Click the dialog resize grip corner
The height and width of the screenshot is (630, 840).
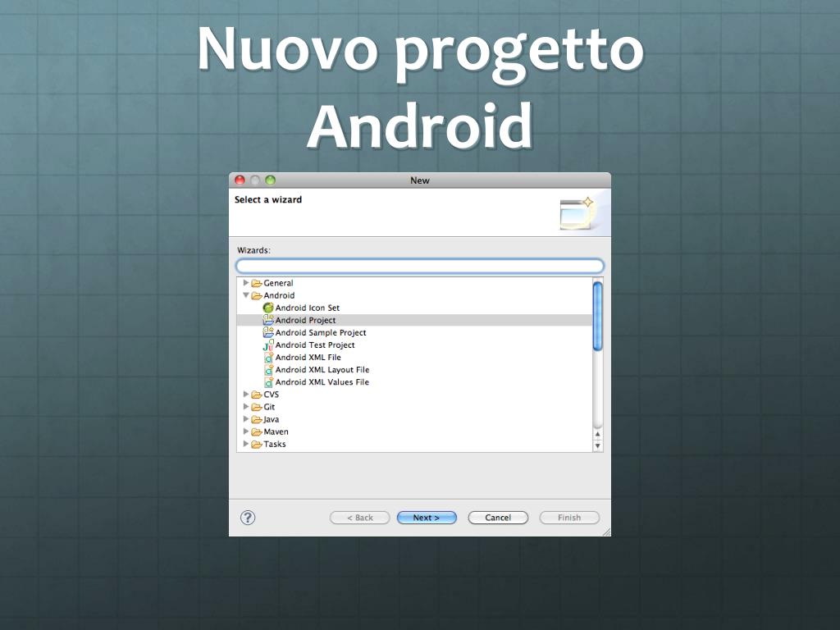point(606,532)
